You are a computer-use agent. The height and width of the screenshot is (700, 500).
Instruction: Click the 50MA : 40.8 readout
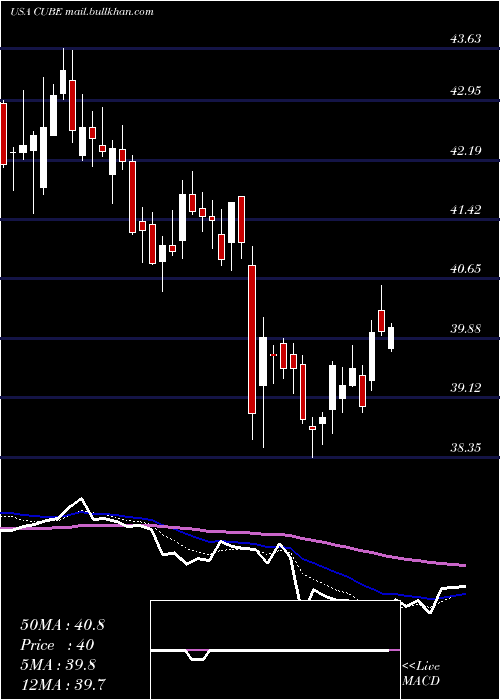pyautogui.click(x=62, y=625)
